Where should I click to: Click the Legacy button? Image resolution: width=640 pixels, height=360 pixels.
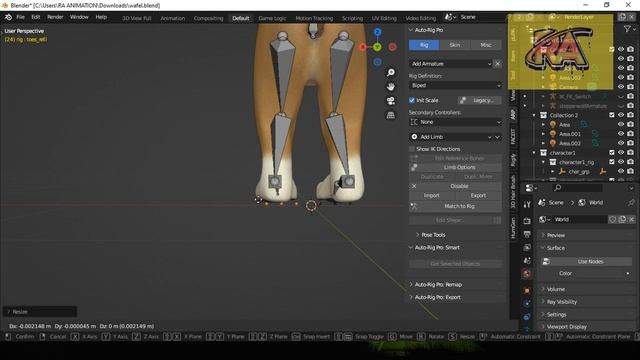tap(480, 100)
